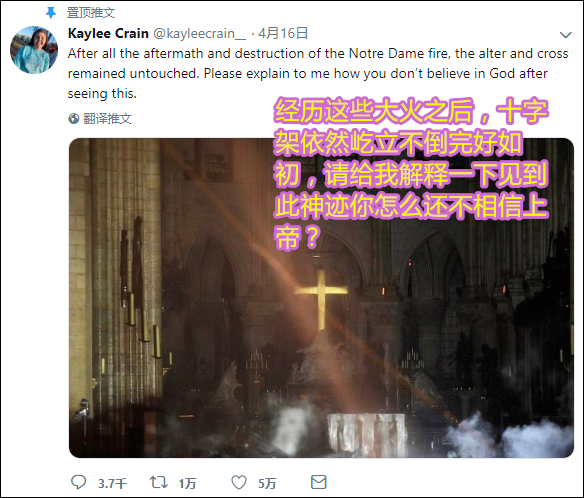Click the blue pinned tweet pin icon
This screenshot has width=584, height=498.
coord(51,13)
